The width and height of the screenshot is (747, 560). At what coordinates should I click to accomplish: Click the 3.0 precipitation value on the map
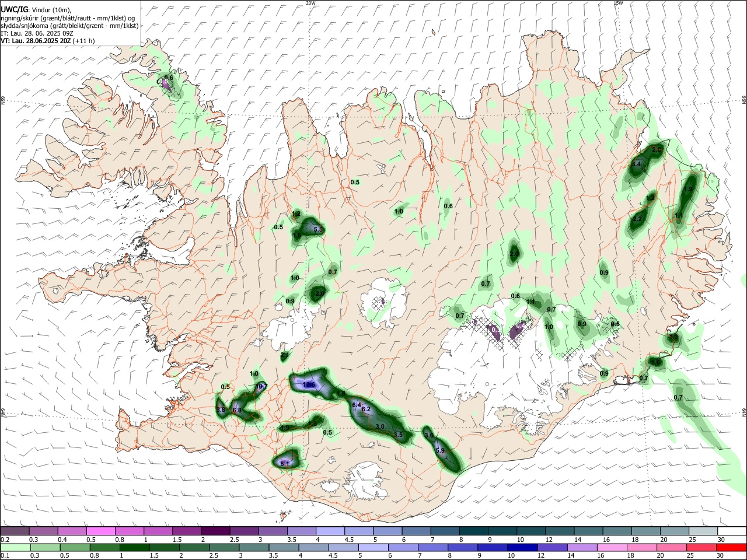(380, 426)
